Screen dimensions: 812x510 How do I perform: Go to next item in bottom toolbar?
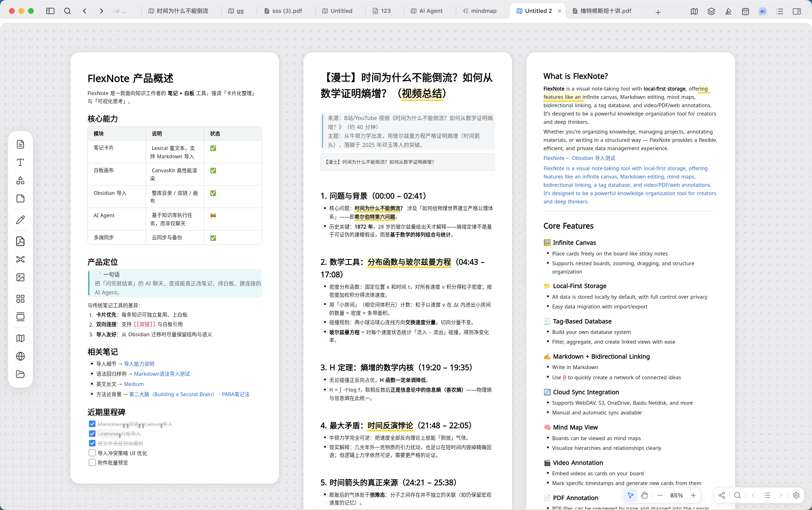tap(780, 495)
